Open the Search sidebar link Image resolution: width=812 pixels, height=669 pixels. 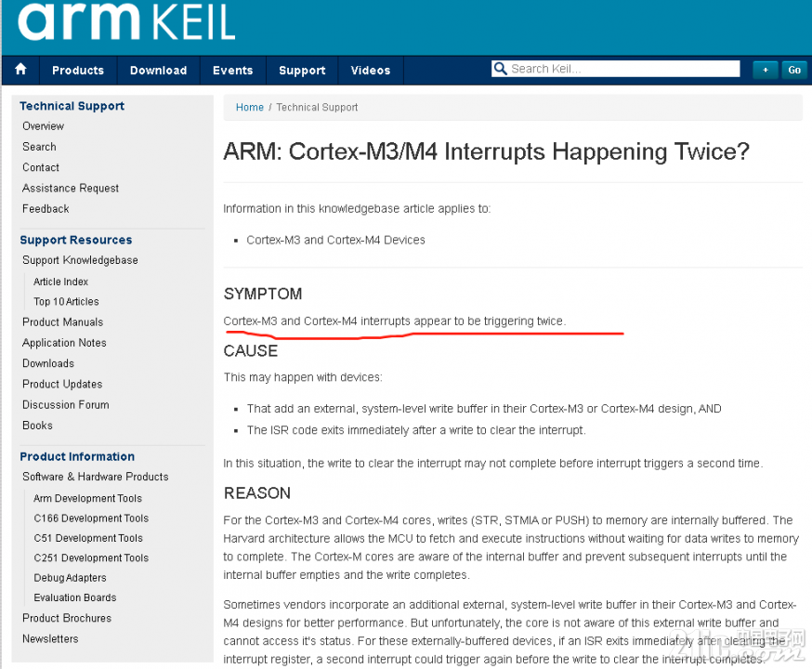[39, 147]
